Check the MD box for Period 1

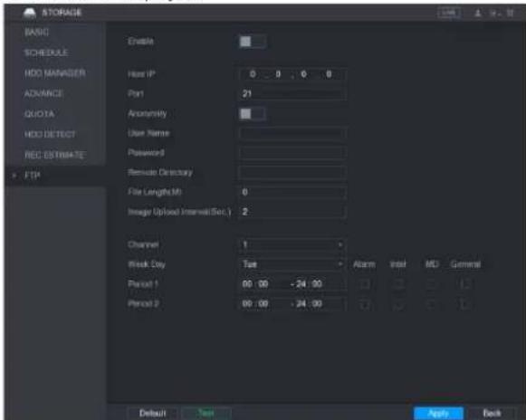[x=432, y=284]
